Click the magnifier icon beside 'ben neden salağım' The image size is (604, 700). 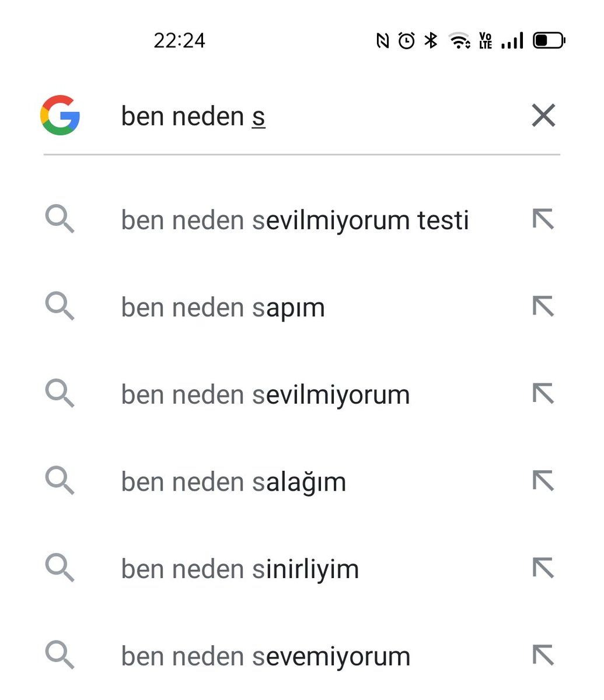[60, 481]
